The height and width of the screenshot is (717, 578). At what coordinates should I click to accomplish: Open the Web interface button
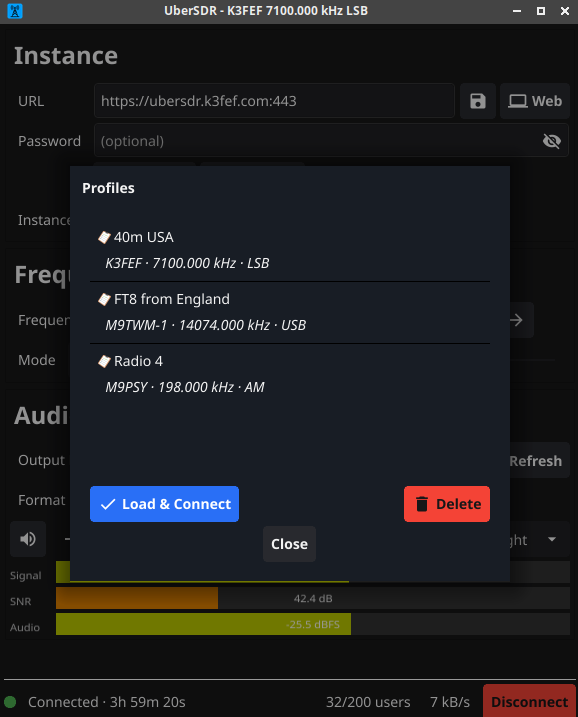pyautogui.click(x=535, y=101)
